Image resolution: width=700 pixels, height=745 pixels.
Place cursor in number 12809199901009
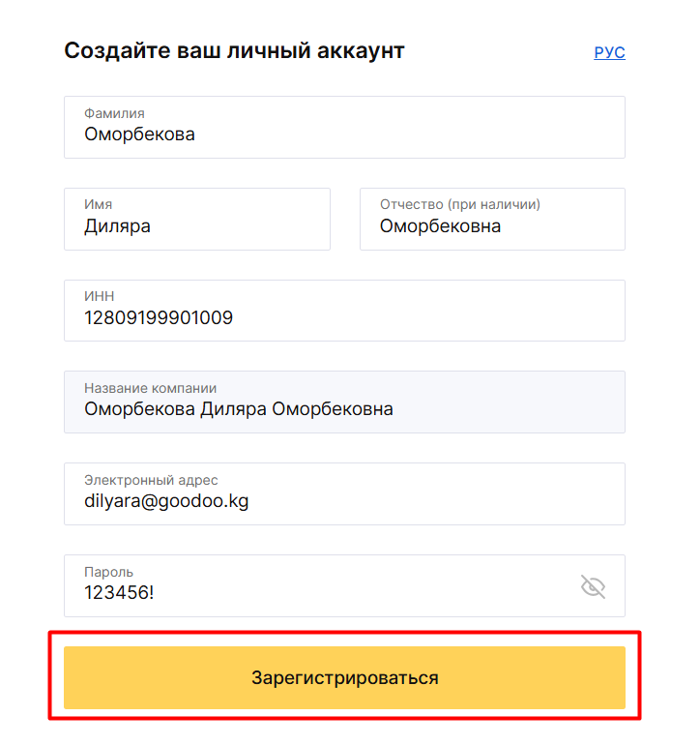coord(159,318)
